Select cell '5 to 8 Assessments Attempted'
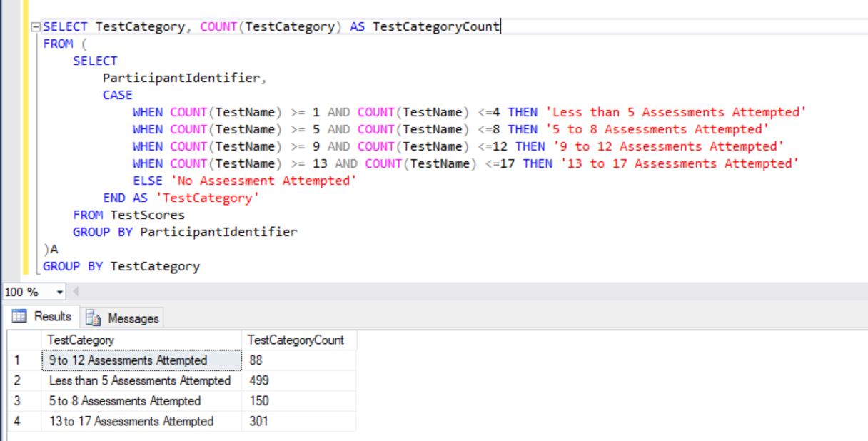This screenshot has width=868, height=441. pyautogui.click(x=141, y=400)
